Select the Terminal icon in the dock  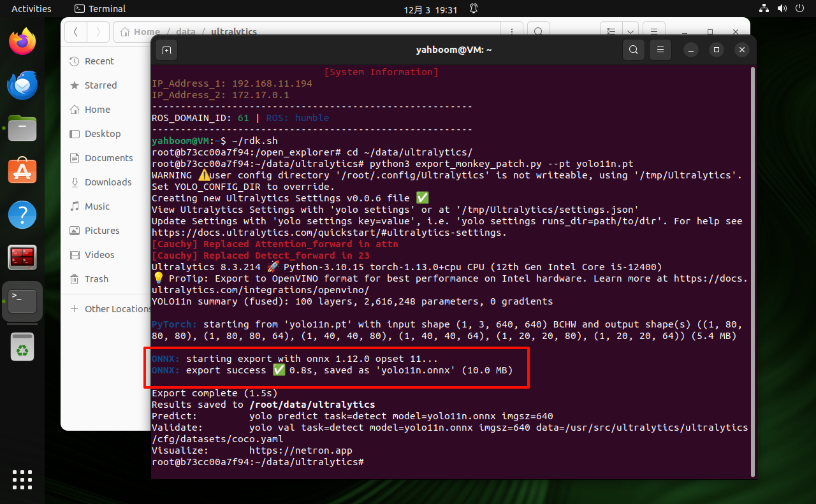tap(22, 301)
